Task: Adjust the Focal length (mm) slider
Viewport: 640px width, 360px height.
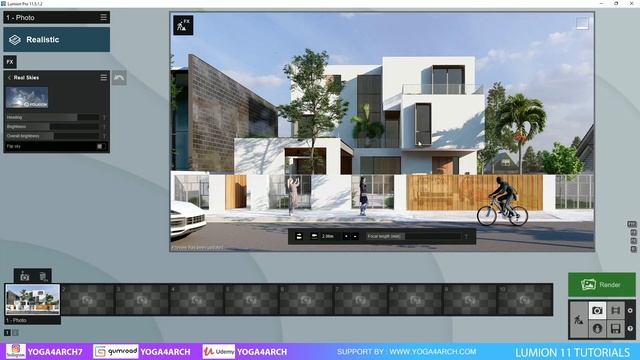Action: pyautogui.click(x=413, y=236)
